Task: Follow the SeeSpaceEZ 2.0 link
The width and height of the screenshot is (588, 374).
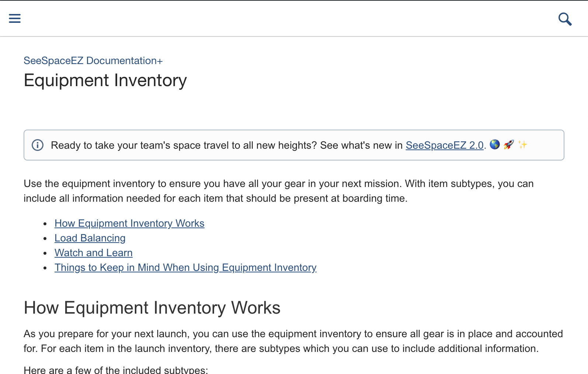Action: pyautogui.click(x=444, y=145)
